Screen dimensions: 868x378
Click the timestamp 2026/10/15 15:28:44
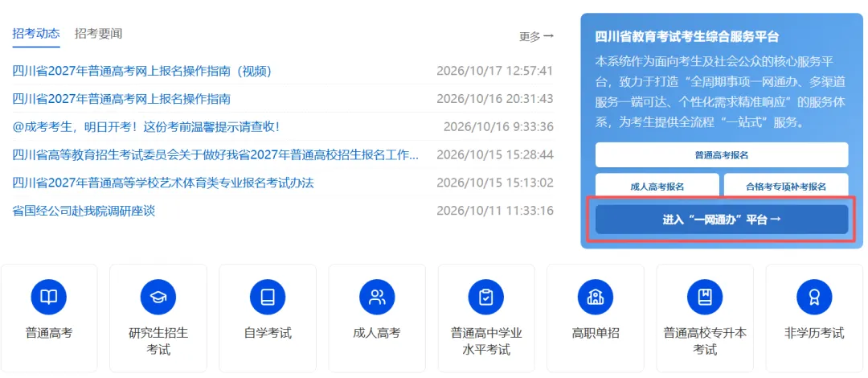(495, 154)
